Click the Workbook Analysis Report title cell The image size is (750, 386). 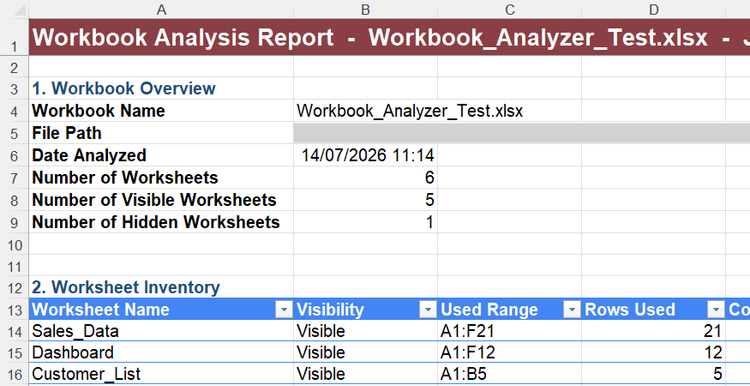pyautogui.click(x=389, y=37)
